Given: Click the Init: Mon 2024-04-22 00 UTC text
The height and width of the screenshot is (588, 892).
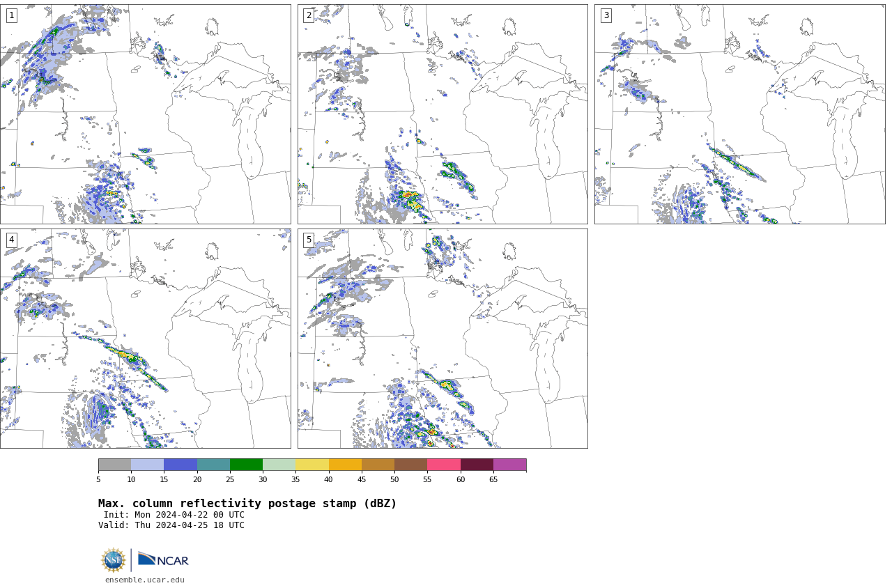Looking at the screenshot, I should pyautogui.click(x=174, y=515).
